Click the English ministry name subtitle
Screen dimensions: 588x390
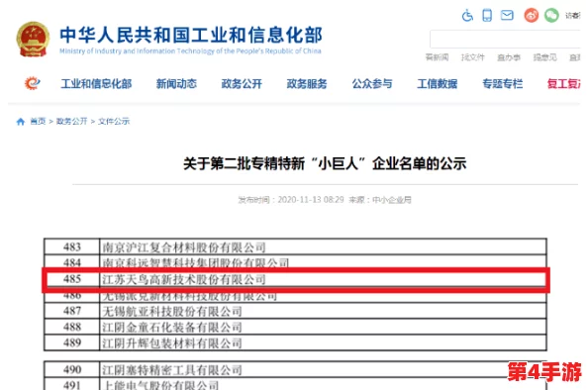click(190, 51)
